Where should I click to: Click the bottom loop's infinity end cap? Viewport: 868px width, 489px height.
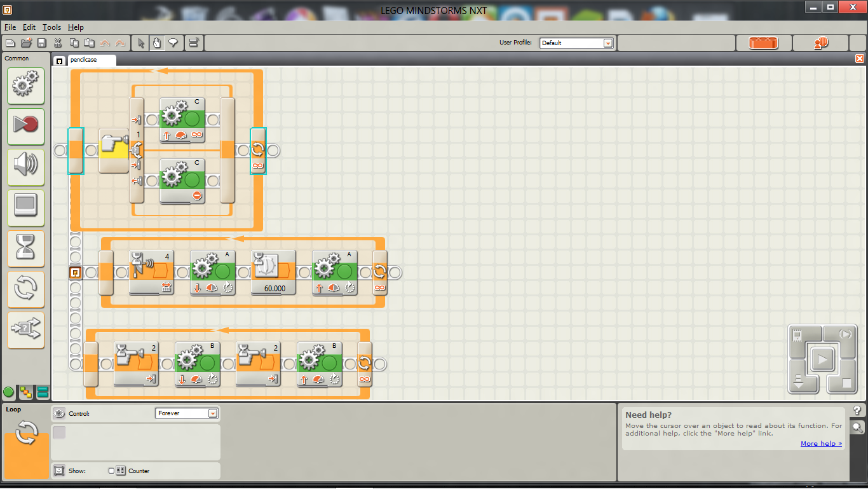pyautogui.click(x=365, y=364)
